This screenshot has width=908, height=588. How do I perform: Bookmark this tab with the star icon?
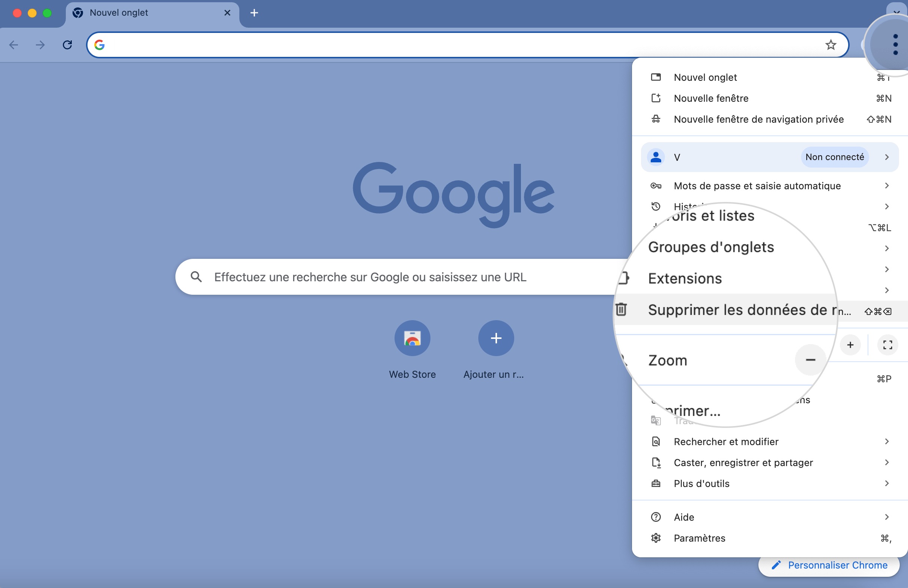[831, 45]
